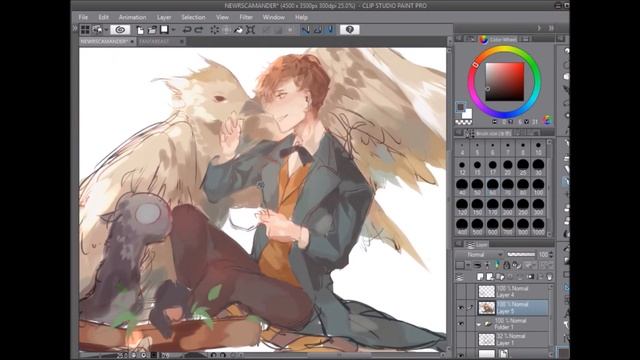Click the New layer folder icon
Viewport: 640px width, 360px height.
[x=500, y=277]
